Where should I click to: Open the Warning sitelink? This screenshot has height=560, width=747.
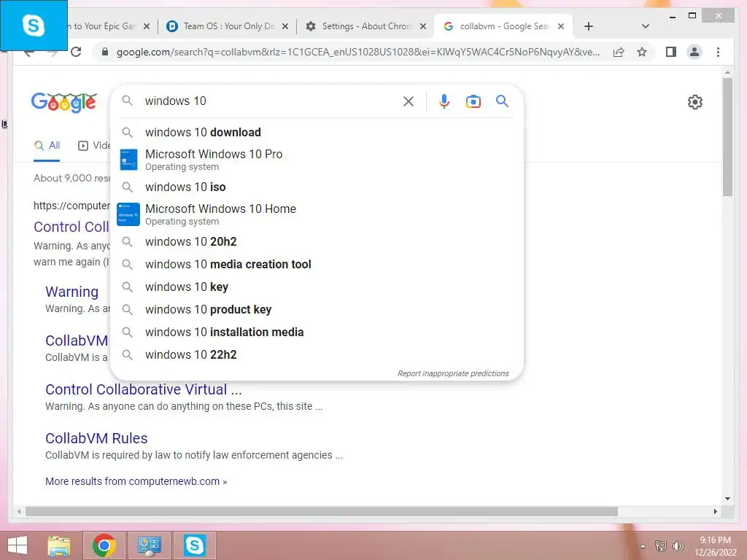pos(72,292)
